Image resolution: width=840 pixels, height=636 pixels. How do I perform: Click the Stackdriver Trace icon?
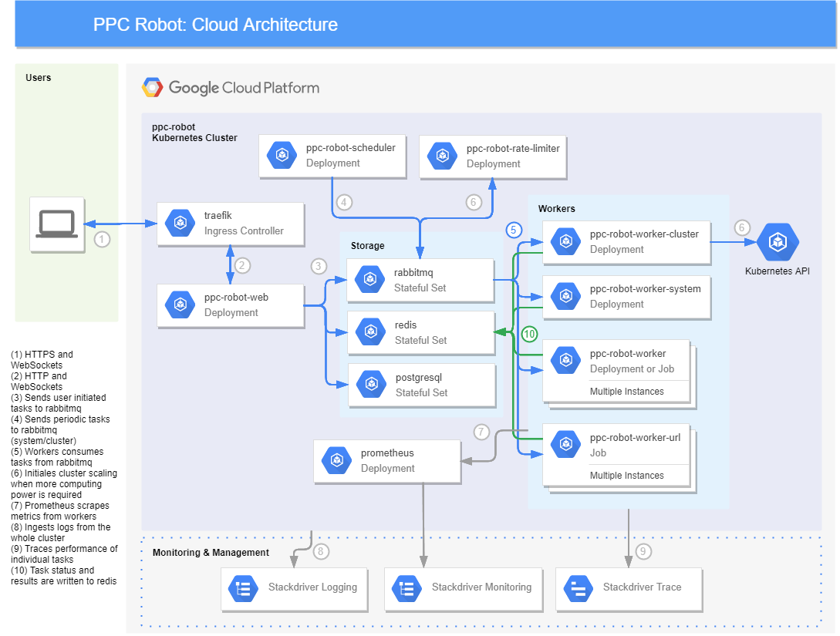(x=579, y=589)
